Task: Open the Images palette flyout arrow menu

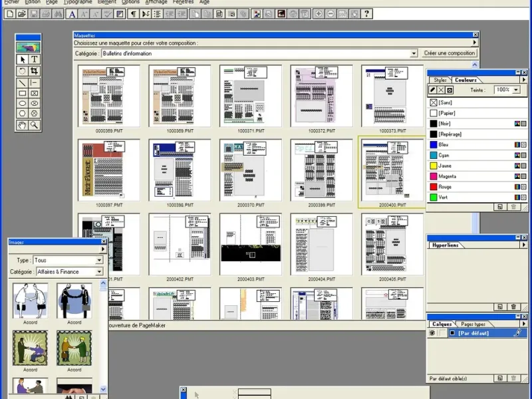Action: pos(103,249)
